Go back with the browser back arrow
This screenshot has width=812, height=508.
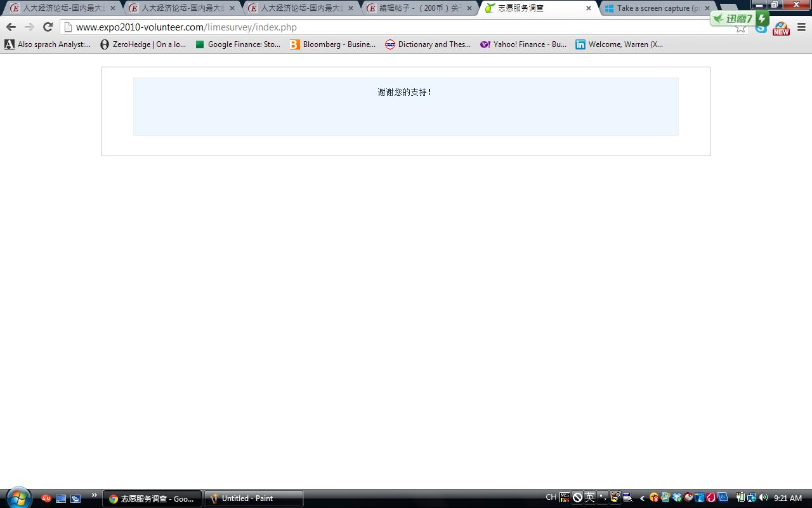[11, 27]
